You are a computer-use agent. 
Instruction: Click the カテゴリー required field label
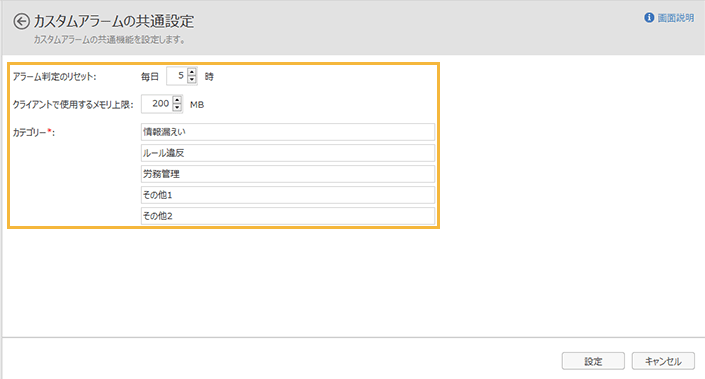pyautogui.click(x=34, y=133)
